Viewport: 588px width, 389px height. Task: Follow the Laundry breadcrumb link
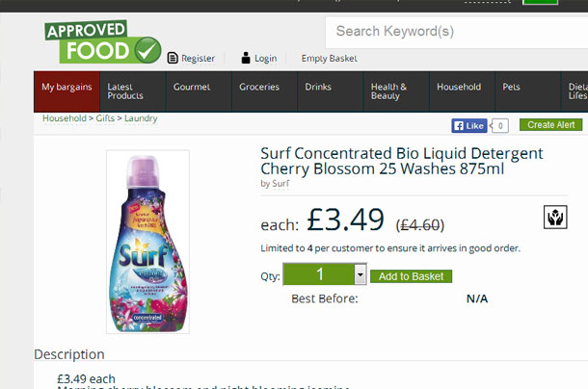pyautogui.click(x=141, y=118)
